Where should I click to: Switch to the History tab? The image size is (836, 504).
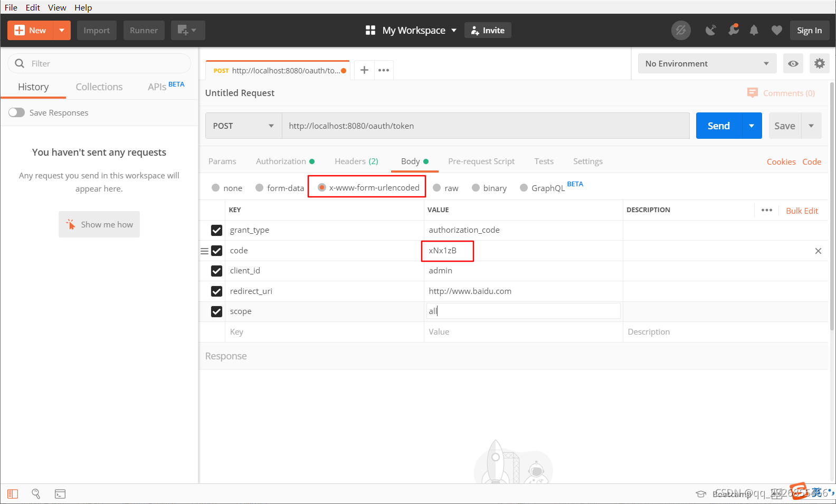point(33,87)
